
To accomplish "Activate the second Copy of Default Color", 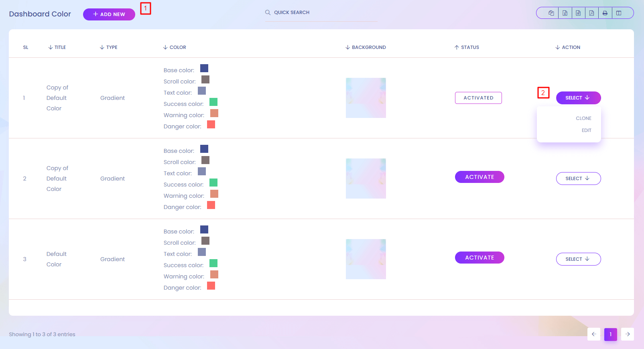I will [x=479, y=177].
